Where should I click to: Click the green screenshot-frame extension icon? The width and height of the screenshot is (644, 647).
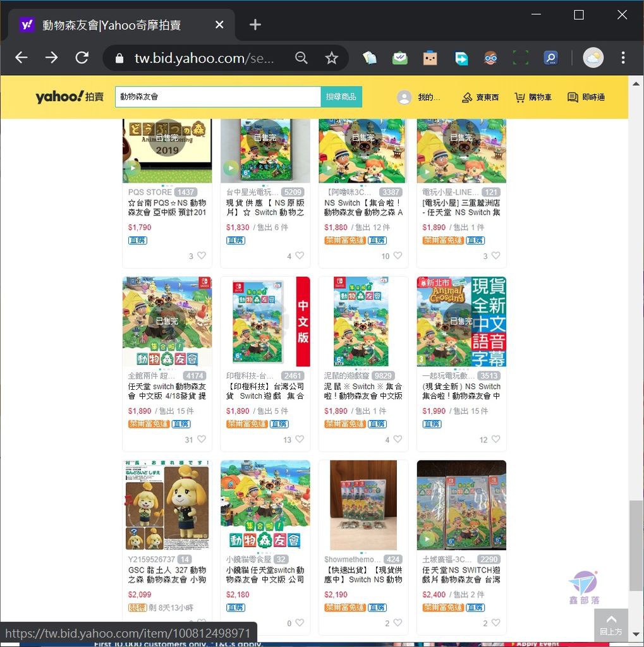click(521, 57)
